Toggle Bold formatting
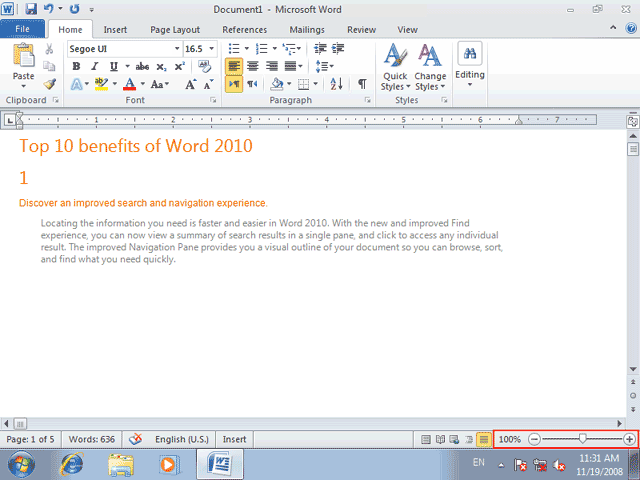 click(x=76, y=67)
